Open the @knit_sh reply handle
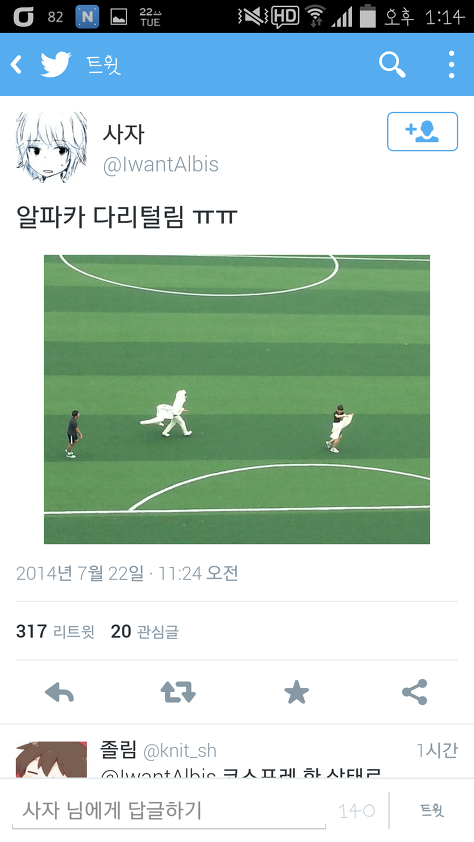The height and width of the screenshot is (842, 474). pyautogui.click(x=180, y=751)
